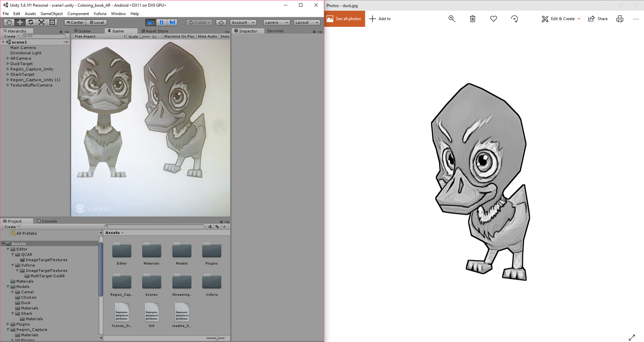Select the Duck folder in Project tree
The image size is (644, 342).
click(26, 303)
